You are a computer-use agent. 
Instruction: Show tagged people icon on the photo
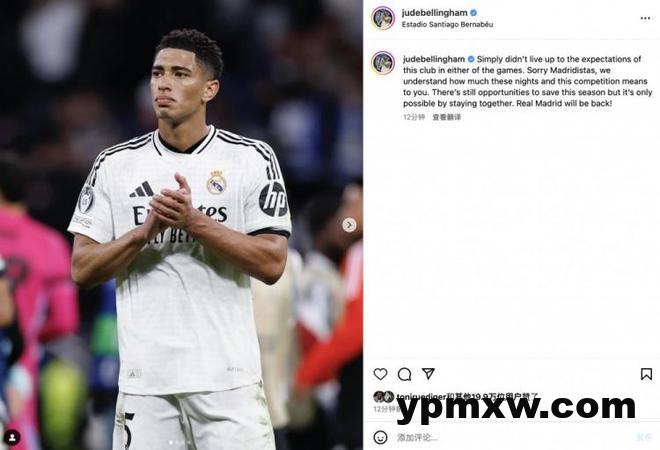(x=13, y=437)
